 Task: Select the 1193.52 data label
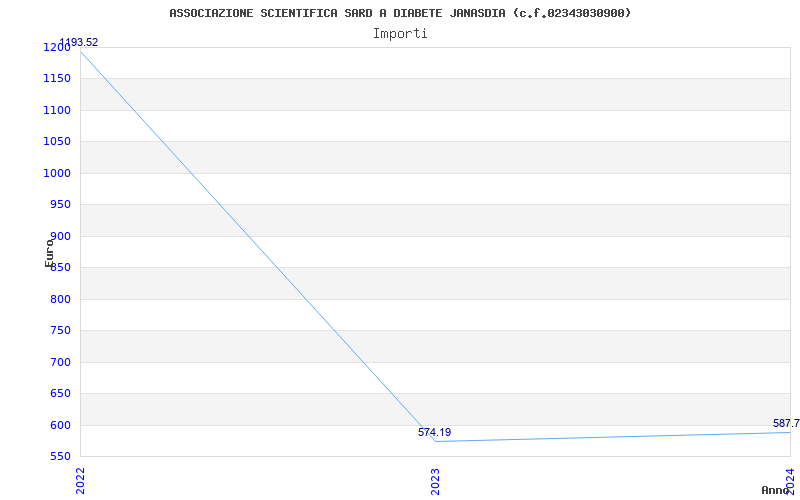[79, 42]
